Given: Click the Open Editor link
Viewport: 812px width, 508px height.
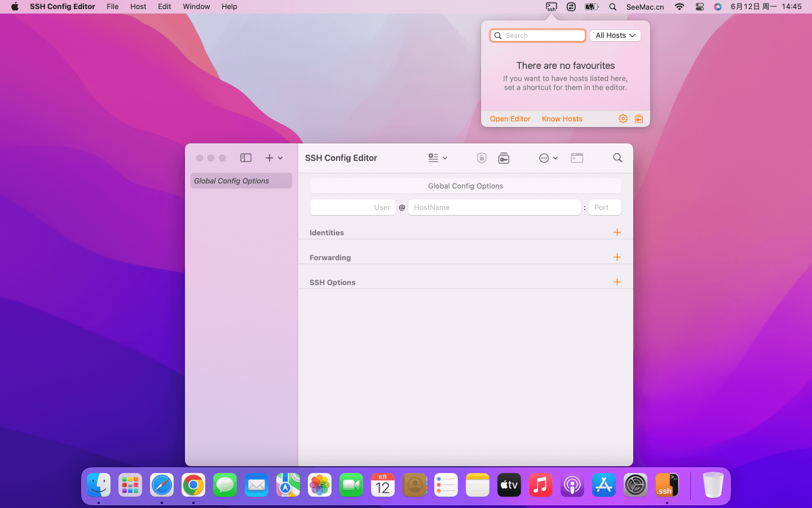Looking at the screenshot, I should (x=510, y=119).
